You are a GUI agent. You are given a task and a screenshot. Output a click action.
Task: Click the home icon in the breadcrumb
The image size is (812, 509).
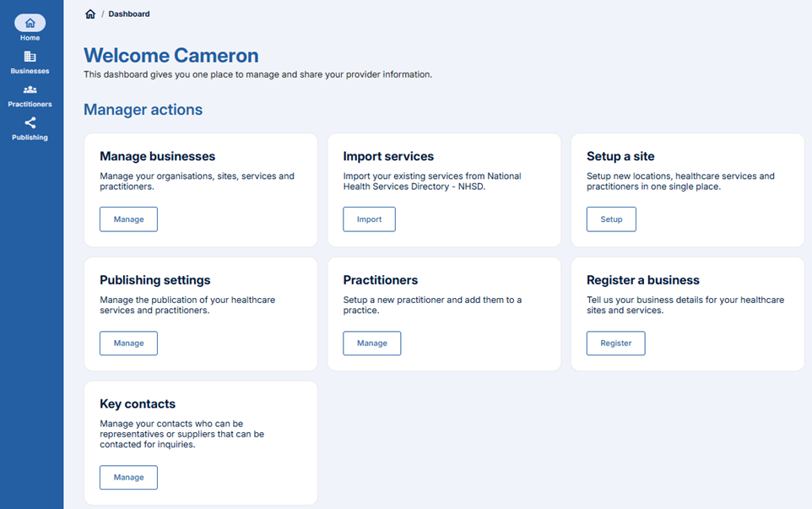pyautogui.click(x=90, y=14)
